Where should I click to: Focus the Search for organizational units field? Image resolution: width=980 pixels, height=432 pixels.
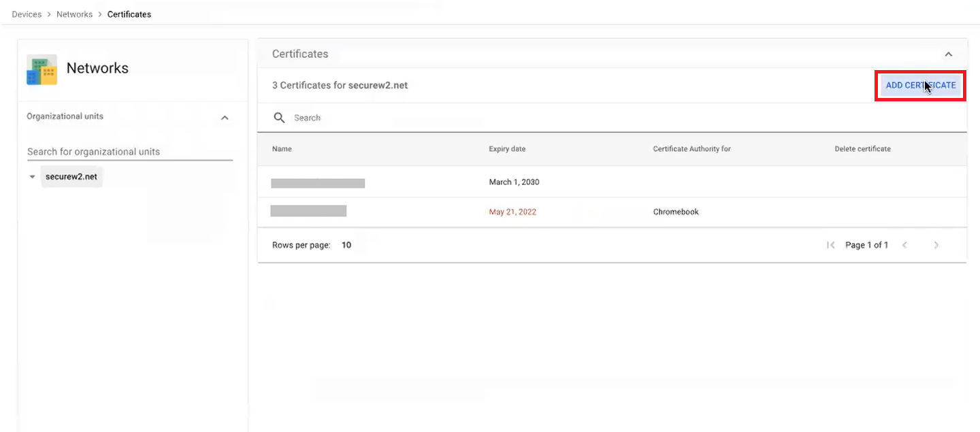tap(129, 152)
